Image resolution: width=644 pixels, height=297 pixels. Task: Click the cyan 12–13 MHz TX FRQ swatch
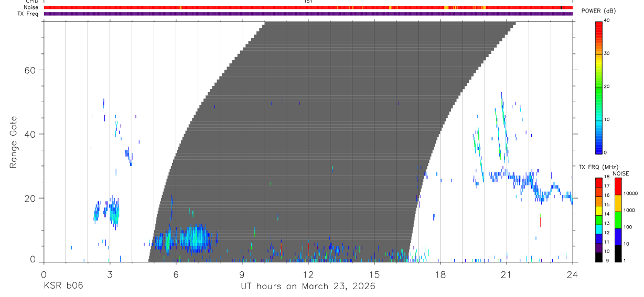598,229
